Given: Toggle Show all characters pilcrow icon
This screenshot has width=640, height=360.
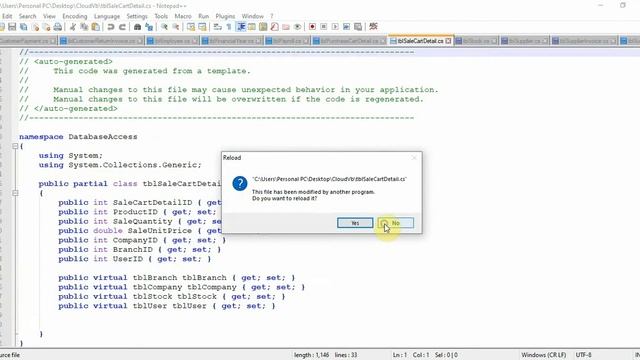Looking at the screenshot, I should click(229, 27).
